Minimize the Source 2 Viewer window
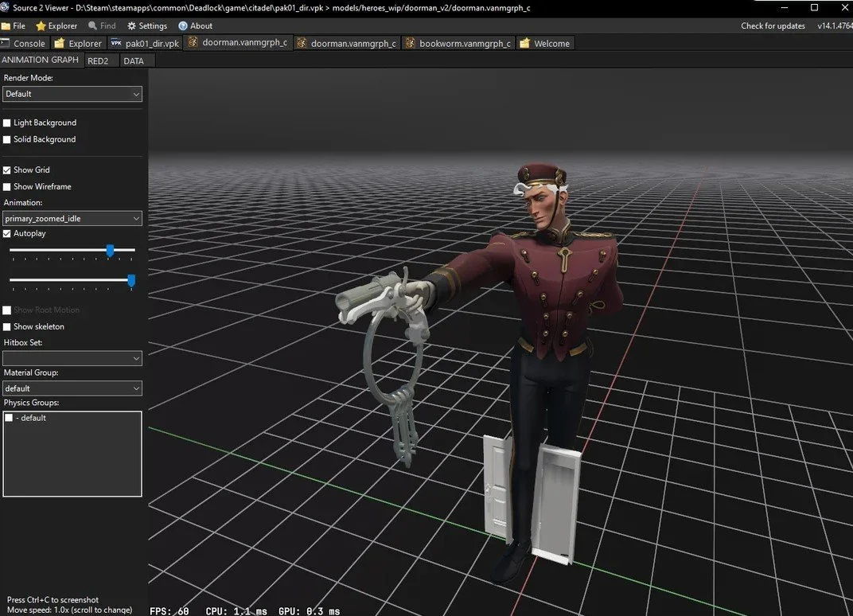This screenshot has height=616, width=853. [785, 8]
